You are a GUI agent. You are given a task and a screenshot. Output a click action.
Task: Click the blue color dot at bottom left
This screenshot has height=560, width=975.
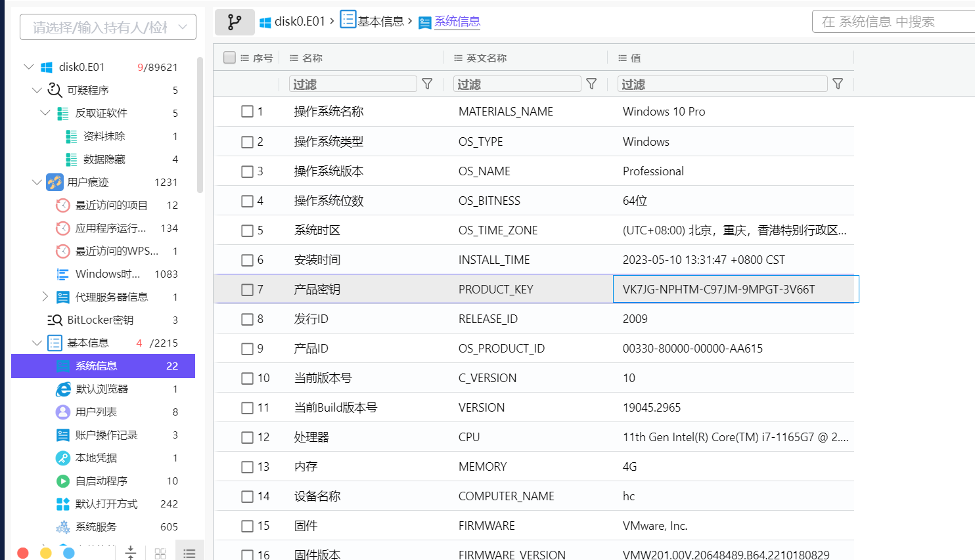[69, 553]
